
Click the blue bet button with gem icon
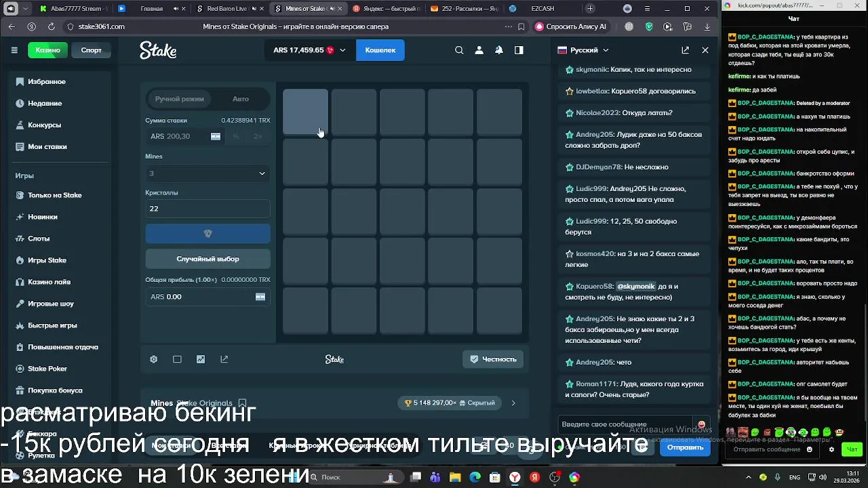208,234
